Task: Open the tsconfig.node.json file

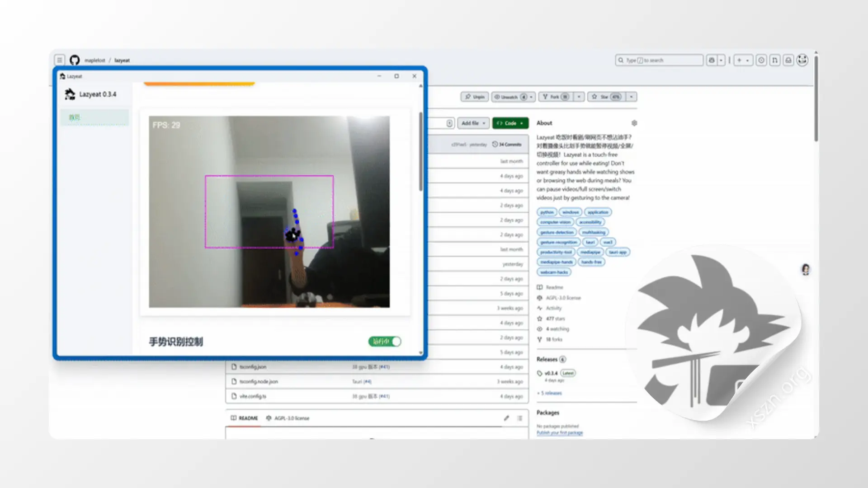Action: (x=259, y=381)
